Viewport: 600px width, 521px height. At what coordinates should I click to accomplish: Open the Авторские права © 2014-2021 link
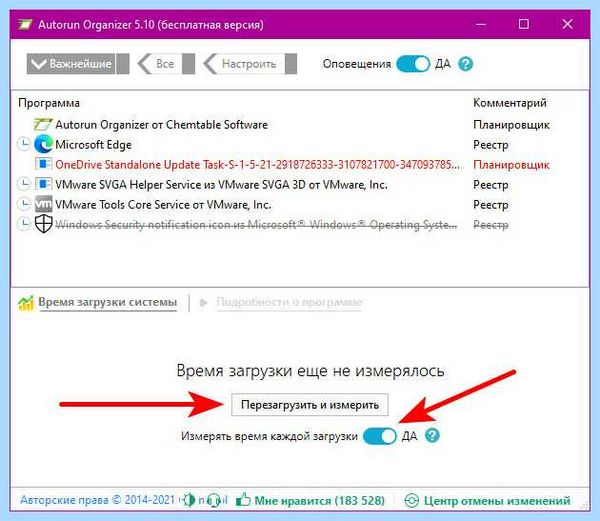tap(97, 500)
